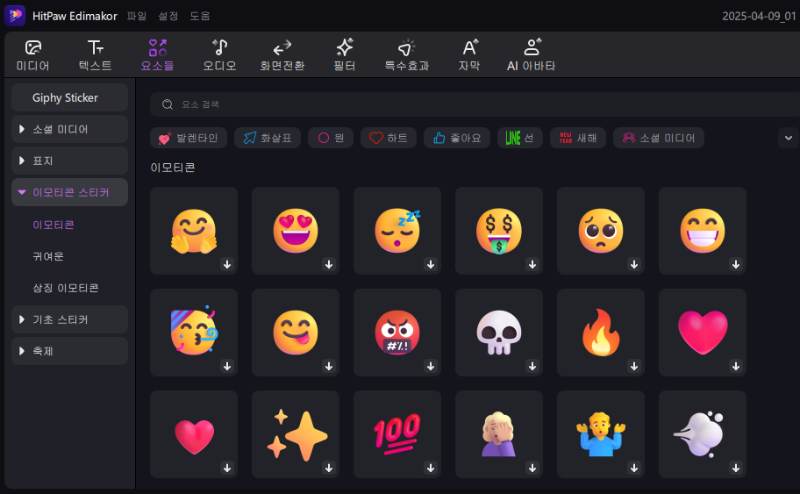
Task: Collapse the 이모티콘 스티커 sidebar category
Action: (x=69, y=192)
